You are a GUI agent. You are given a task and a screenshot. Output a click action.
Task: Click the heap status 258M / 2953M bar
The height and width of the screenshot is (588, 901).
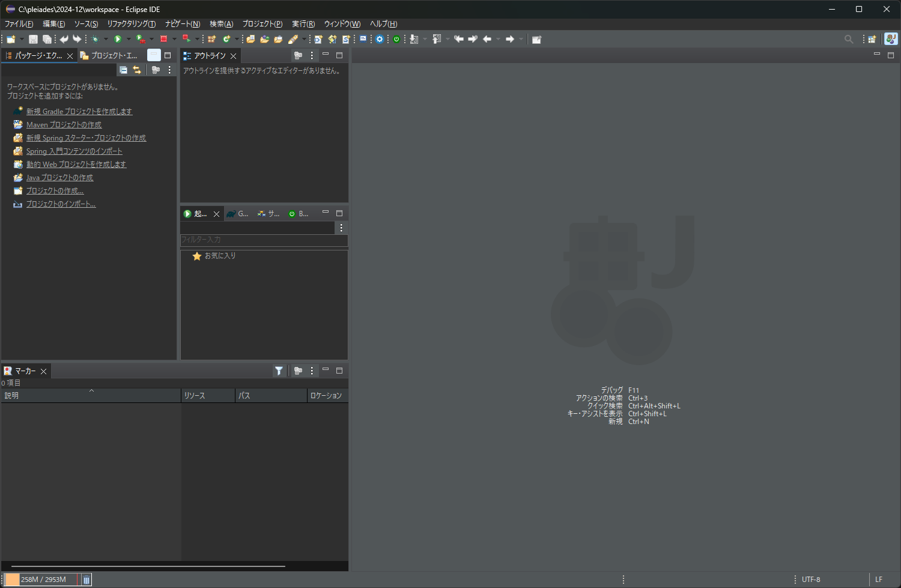[x=41, y=580]
